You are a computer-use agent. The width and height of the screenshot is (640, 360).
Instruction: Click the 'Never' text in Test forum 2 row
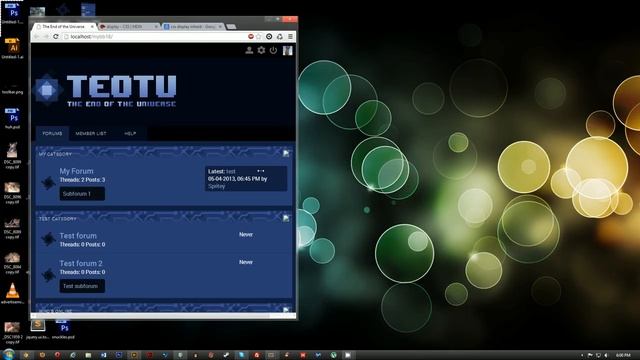[246, 262]
